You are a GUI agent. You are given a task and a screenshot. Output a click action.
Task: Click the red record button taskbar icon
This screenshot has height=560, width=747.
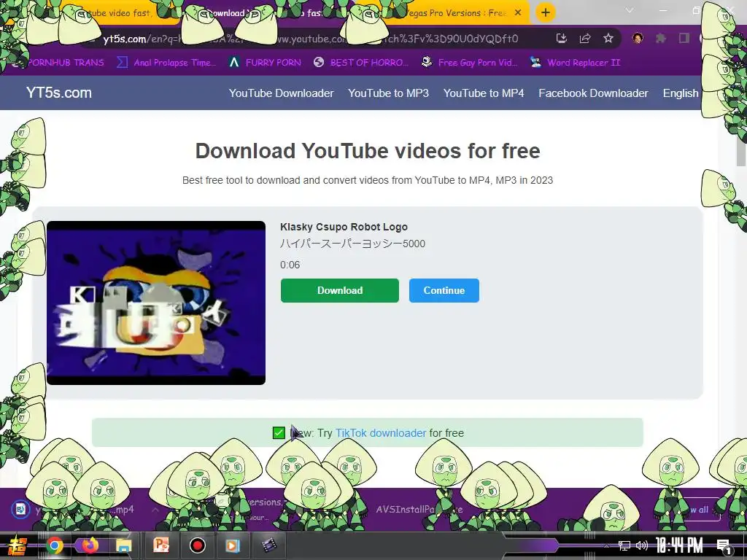[197, 545]
